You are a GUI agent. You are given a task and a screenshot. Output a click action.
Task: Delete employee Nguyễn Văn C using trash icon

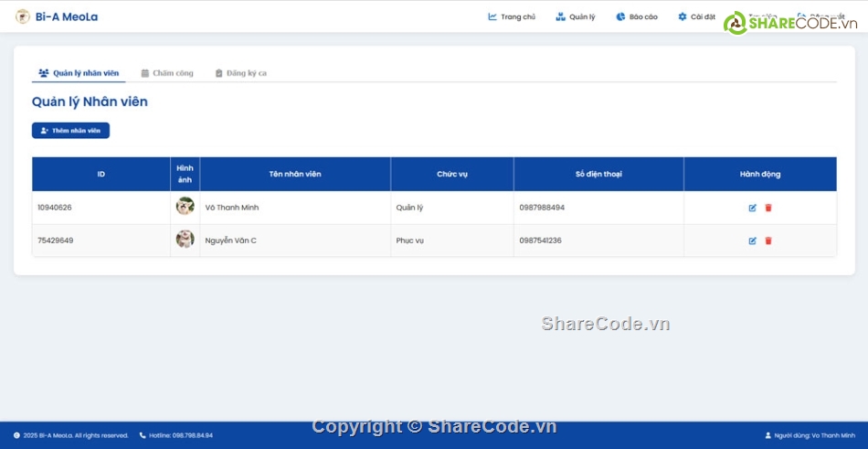click(x=768, y=241)
